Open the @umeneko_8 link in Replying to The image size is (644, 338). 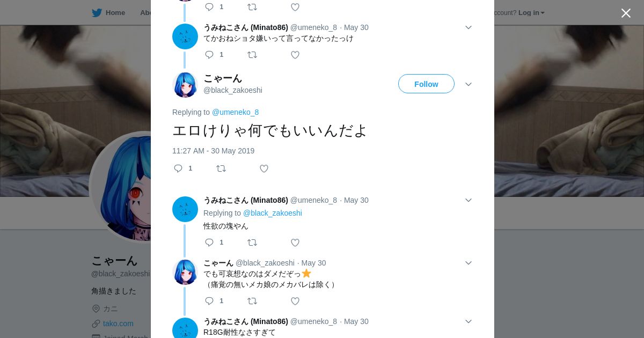tap(235, 112)
